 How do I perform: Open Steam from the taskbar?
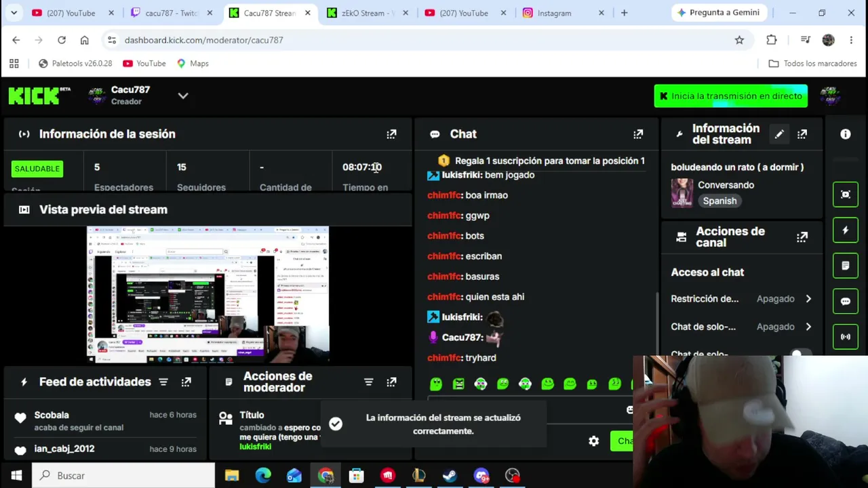point(450,476)
